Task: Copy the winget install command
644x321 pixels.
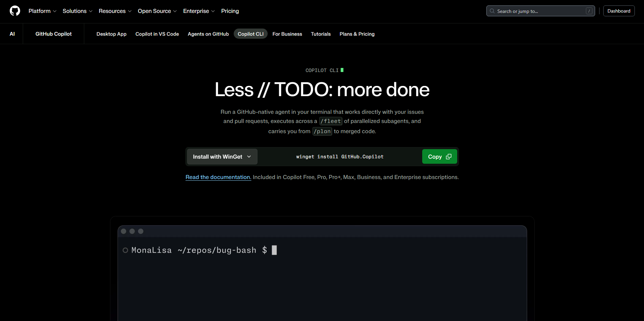Action: (x=440, y=157)
